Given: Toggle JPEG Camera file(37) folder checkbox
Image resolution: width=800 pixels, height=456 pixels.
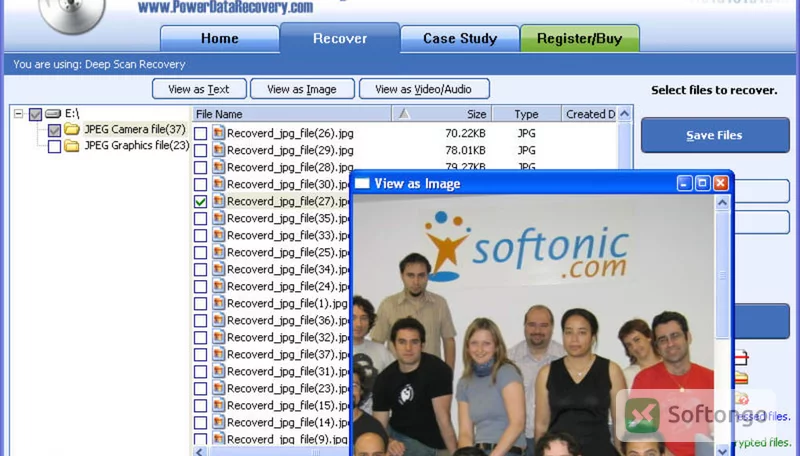Looking at the screenshot, I should tap(54, 130).
